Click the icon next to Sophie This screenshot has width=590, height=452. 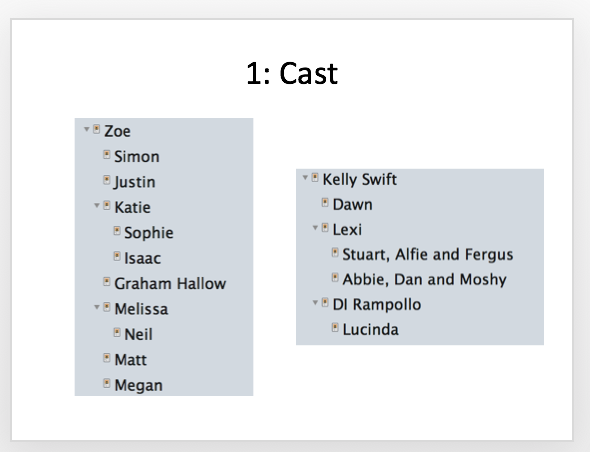(x=117, y=231)
